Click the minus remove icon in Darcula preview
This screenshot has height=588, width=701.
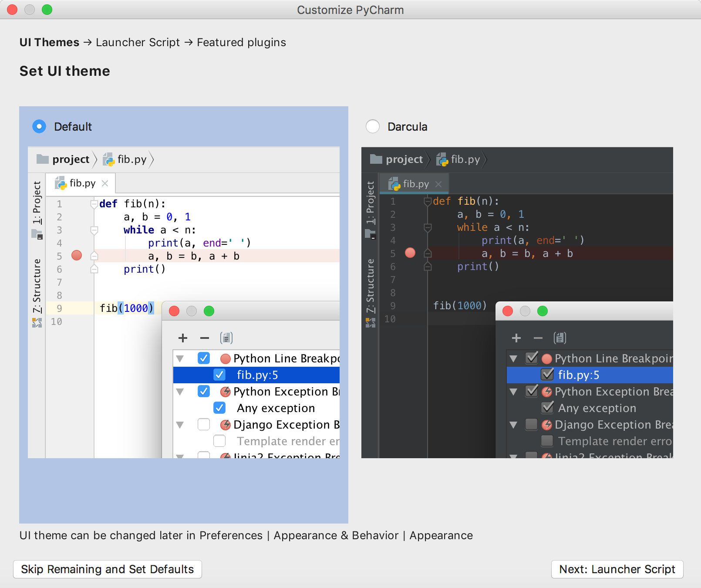tap(538, 338)
